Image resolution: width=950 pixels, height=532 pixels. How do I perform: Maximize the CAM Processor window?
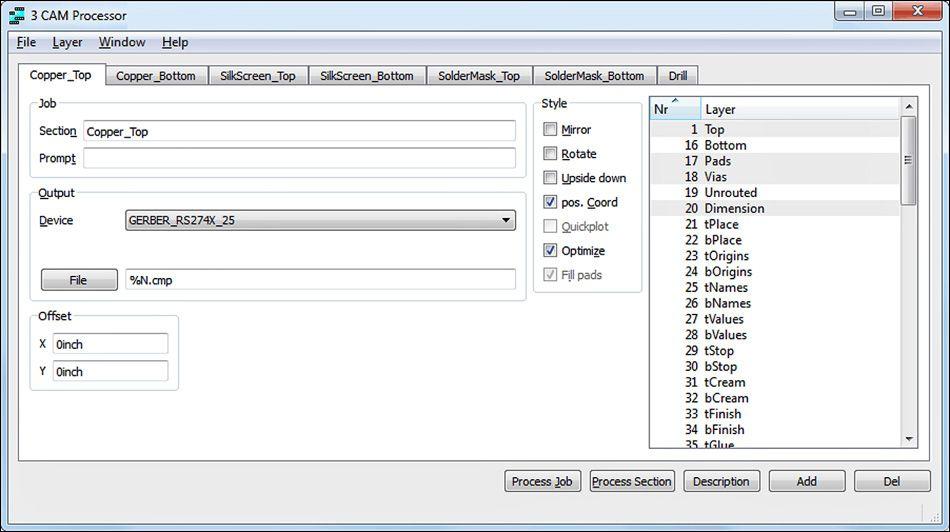pos(878,11)
